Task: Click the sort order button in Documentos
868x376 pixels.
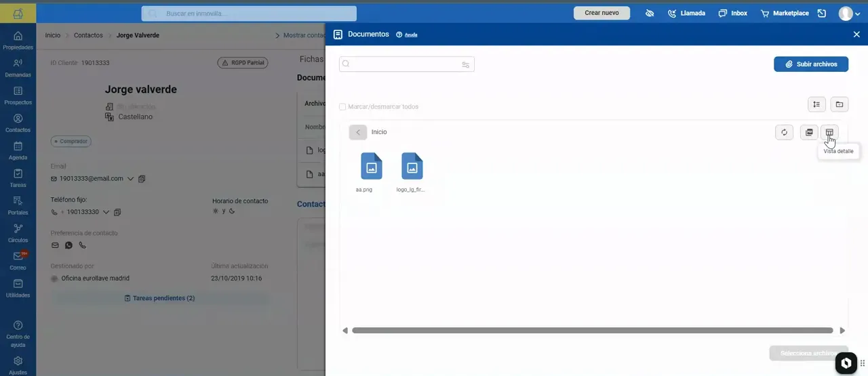Action: 816,104
